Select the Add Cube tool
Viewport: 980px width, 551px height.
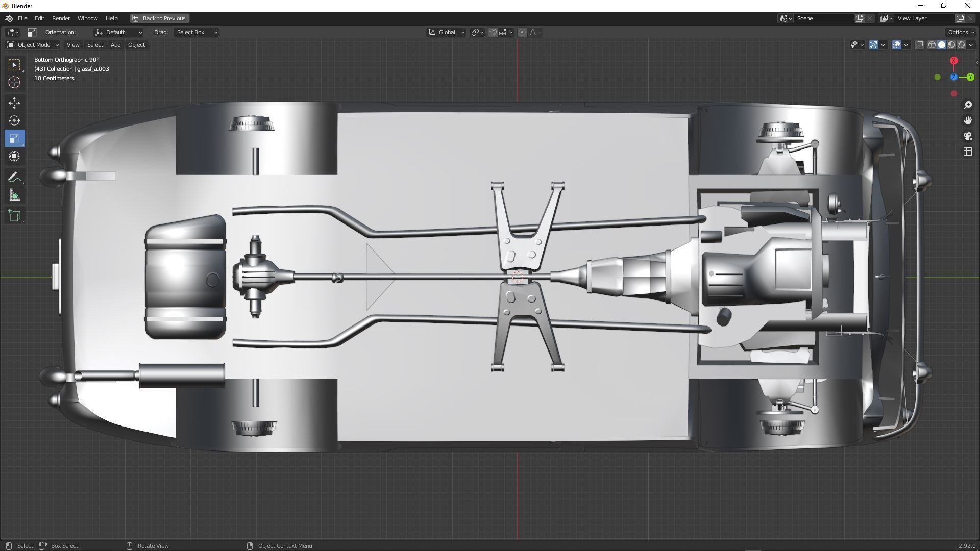click(x=14, y=216)
